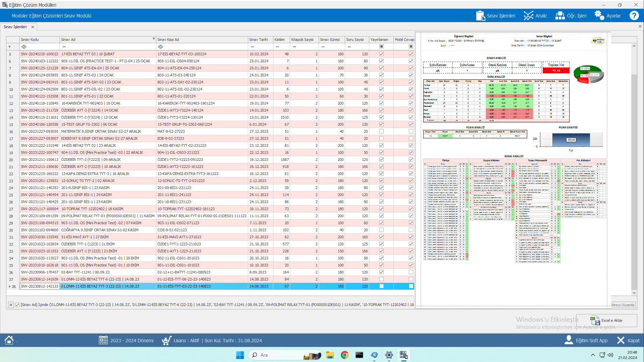The width and height of the screenshot is (644, 362).
Task: Click the help question mark icon
Action: (634, 15)
